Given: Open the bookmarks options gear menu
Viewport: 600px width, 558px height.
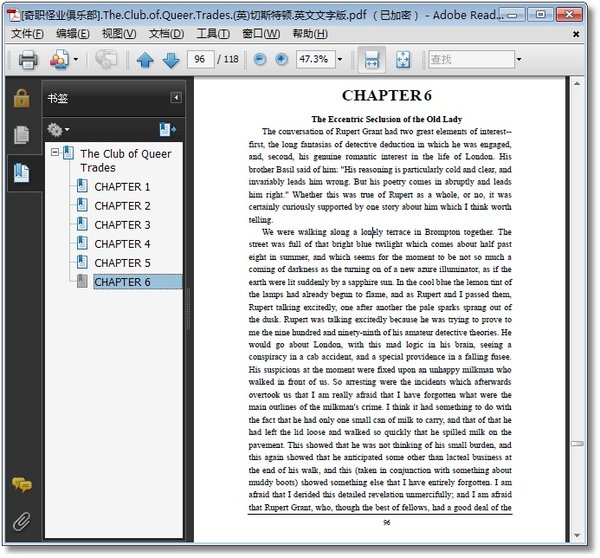Looking at the screenshot, I should tap(58, 130).
